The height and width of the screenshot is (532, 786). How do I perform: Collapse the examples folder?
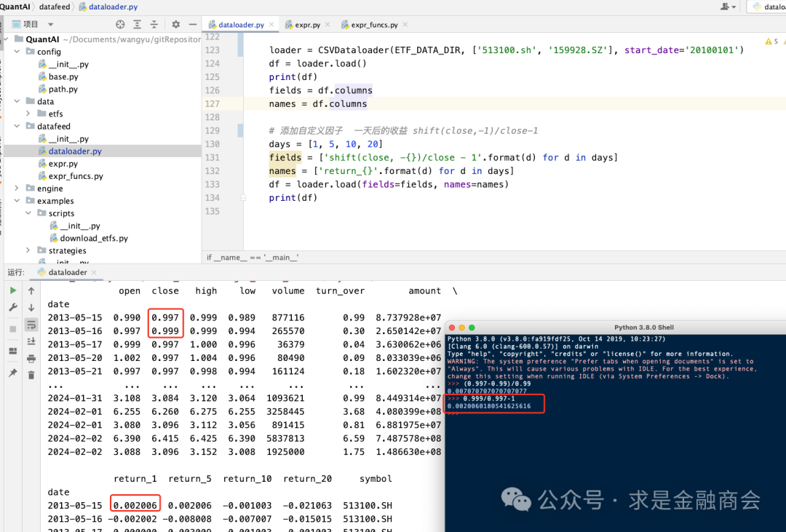coord(17,201)
